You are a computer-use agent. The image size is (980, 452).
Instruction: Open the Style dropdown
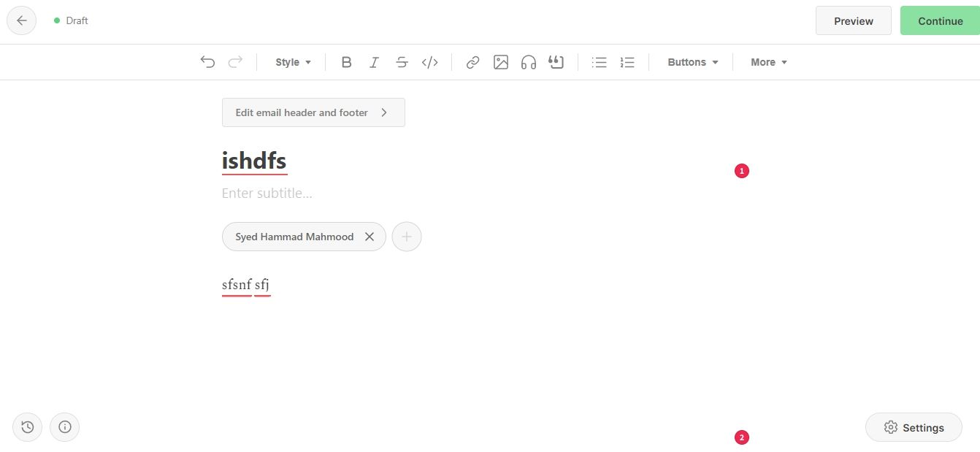point(294,62)
